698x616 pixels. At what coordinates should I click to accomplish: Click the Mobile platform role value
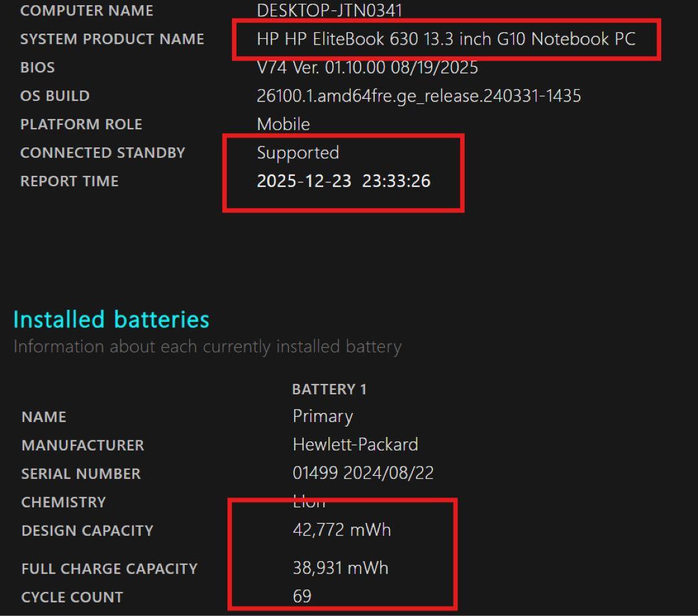282,124
